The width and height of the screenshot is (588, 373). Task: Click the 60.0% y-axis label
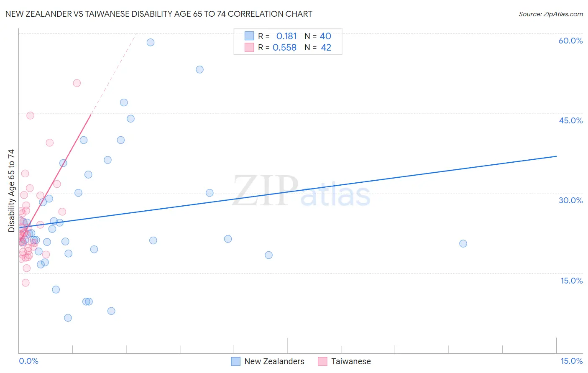tap(570, 41)
